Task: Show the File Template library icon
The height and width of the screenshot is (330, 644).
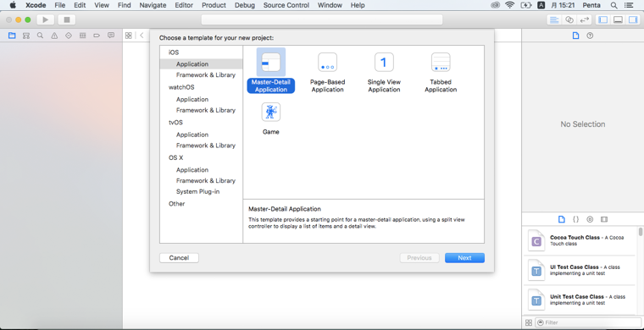Action: [562, 219]
